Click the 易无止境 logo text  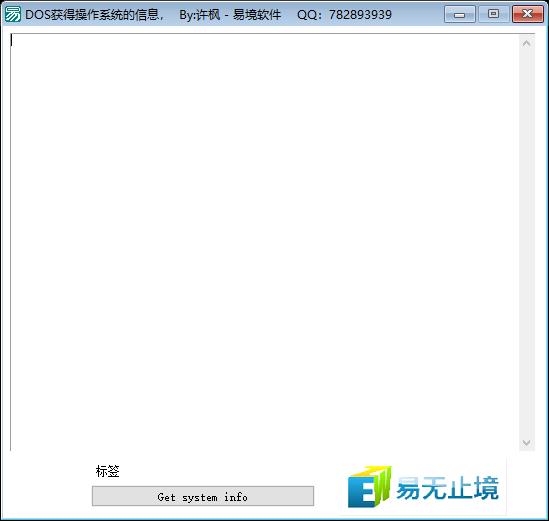[447, 488]
